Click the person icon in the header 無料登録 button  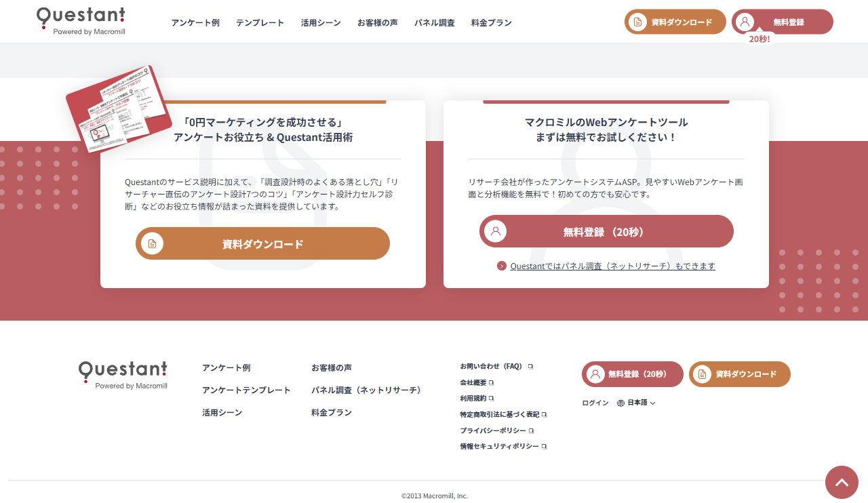745,22
